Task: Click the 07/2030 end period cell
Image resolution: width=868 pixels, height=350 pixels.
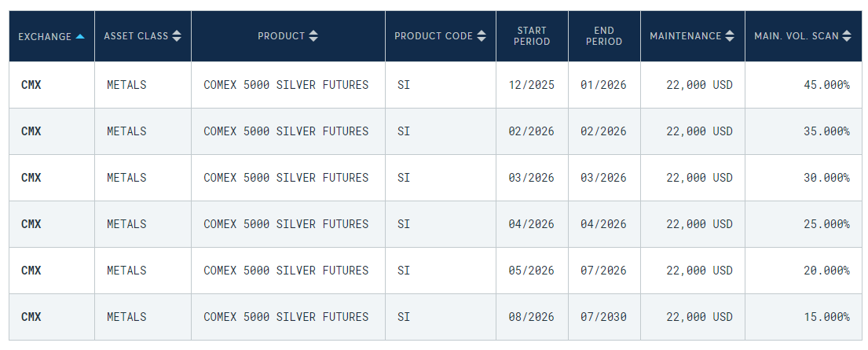Action: pyautogui.click(x=603, y=317)
